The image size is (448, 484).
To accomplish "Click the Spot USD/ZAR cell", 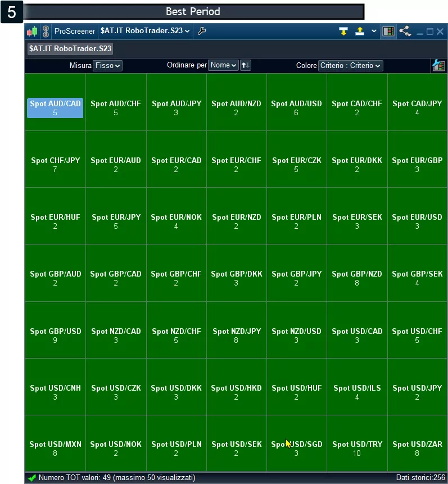I will (417, 444).
